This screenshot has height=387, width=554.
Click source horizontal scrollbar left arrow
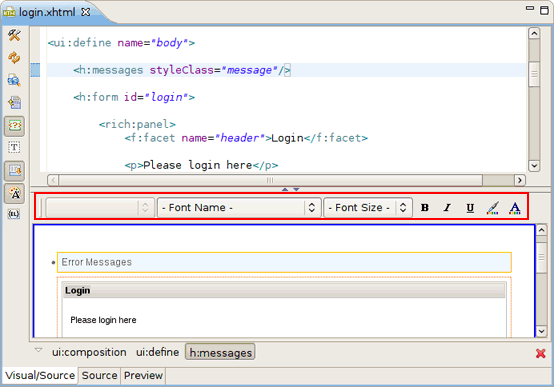[x=53, y=180]
